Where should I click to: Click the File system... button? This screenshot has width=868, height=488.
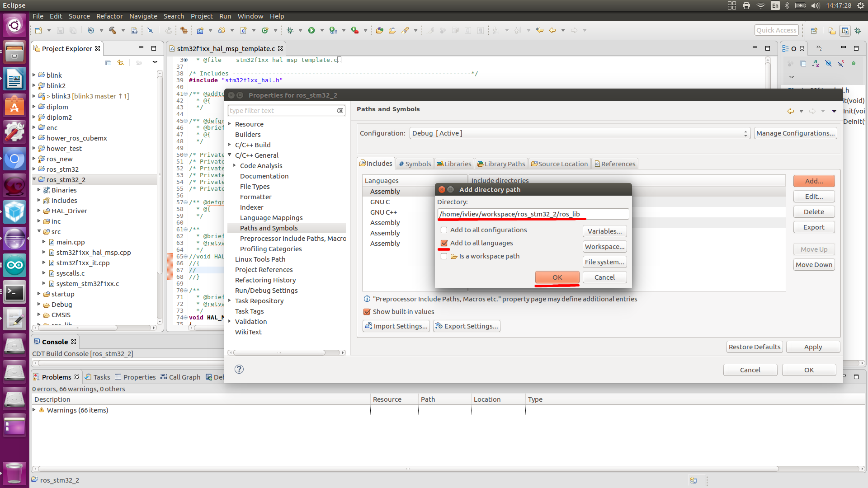[x=604, y=262]
